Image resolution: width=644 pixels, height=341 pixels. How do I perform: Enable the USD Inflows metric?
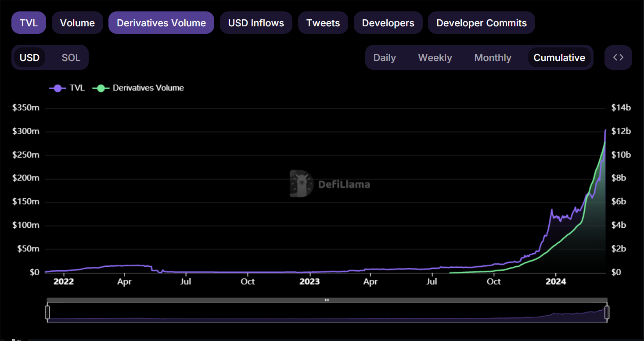(x=256, y=23)
